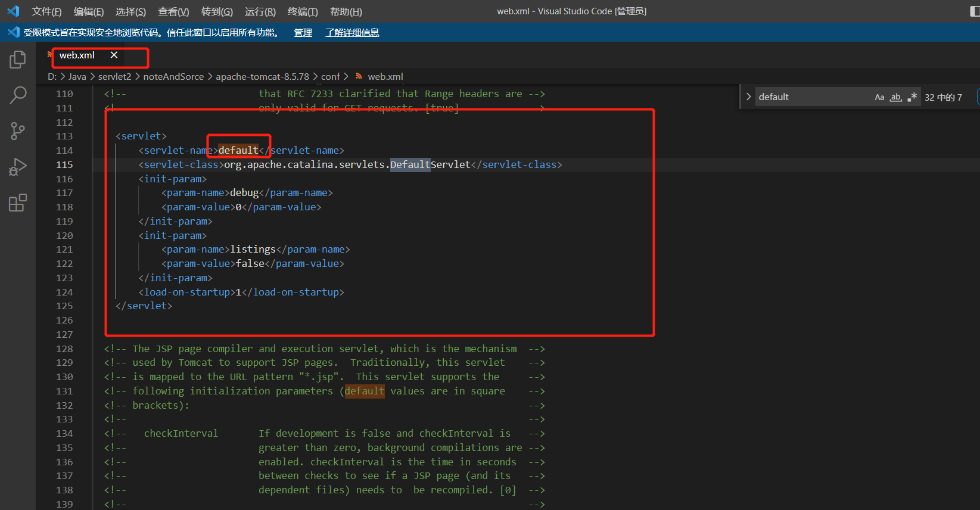Open the Explorer view in activity bar

[x=18, y=60]
